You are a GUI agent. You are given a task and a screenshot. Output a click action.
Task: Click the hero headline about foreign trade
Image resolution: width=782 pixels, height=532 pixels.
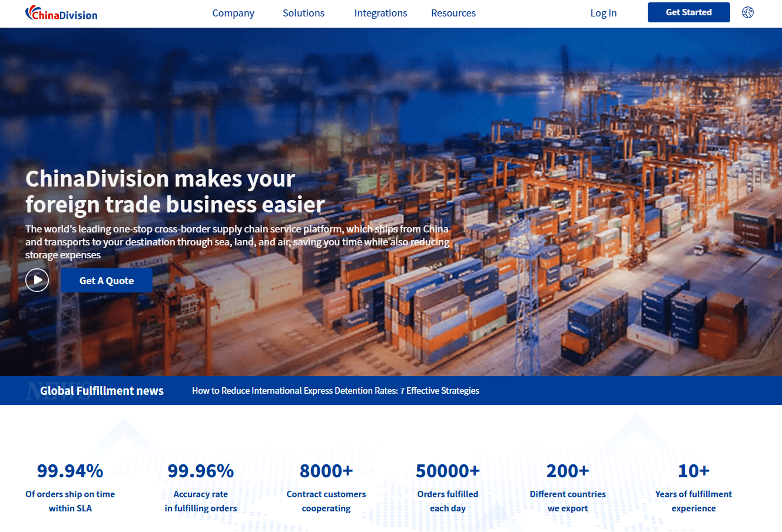(174, 192)
